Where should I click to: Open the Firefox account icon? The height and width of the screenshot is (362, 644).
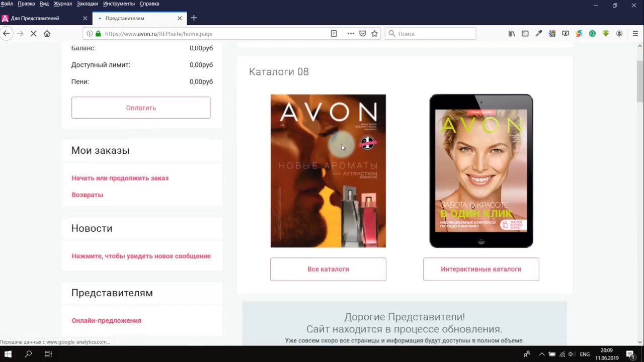tap(619, 34)
